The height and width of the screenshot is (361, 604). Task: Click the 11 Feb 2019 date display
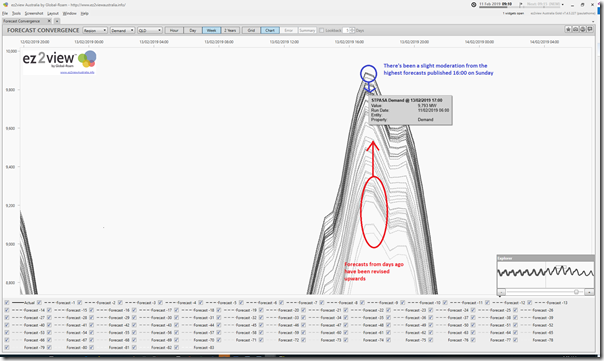(x=495, y=3)
